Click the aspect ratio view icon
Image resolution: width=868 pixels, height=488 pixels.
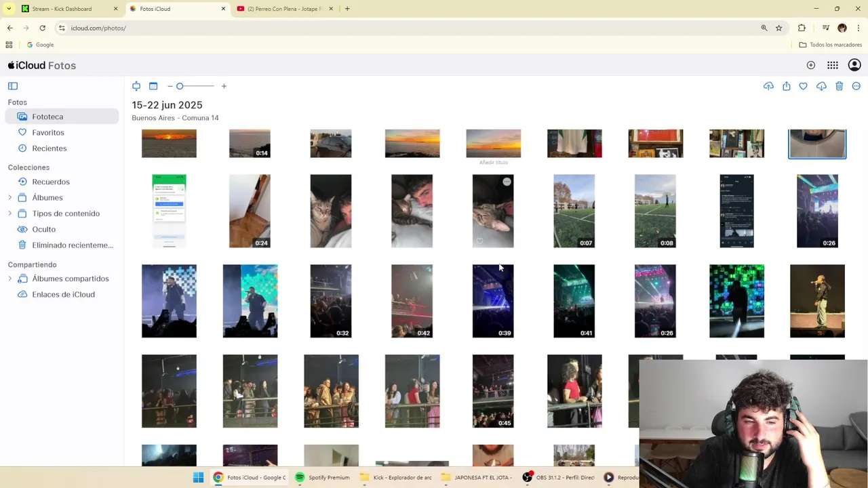[136, 86]
